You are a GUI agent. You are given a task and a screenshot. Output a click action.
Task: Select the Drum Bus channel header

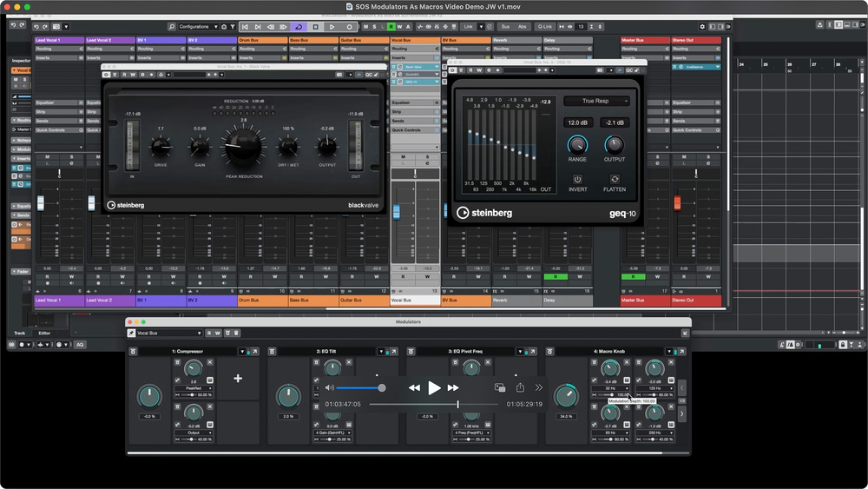click(x=262, y=41)
